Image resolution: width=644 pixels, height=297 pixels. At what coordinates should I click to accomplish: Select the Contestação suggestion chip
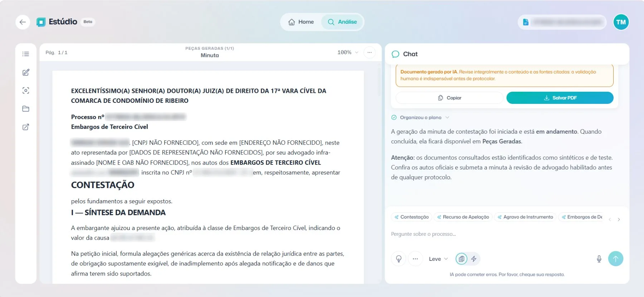[x=411, y=217]
